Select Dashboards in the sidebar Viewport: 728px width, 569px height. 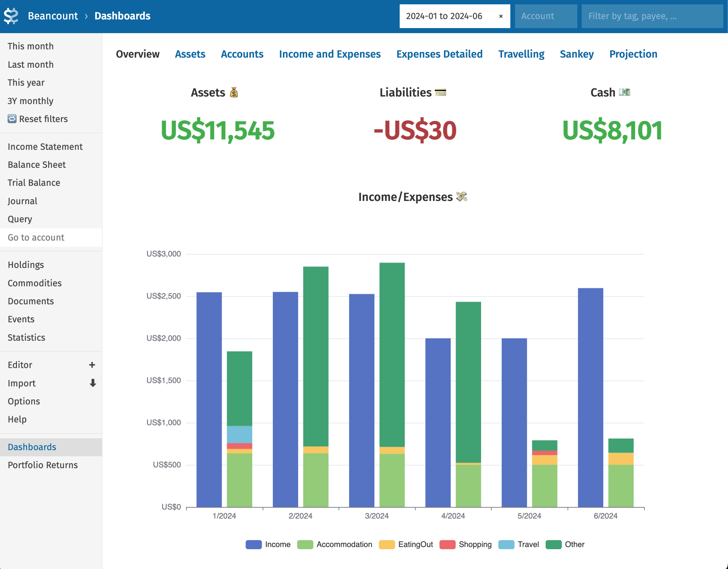51,447
